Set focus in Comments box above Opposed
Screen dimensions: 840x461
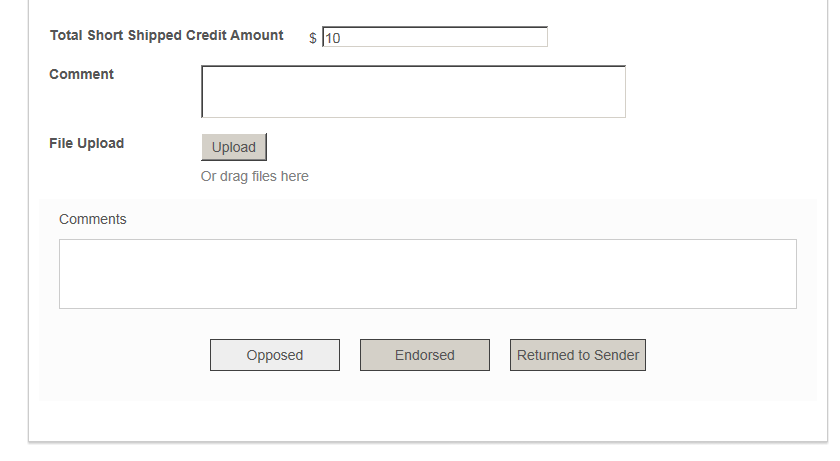428,274
